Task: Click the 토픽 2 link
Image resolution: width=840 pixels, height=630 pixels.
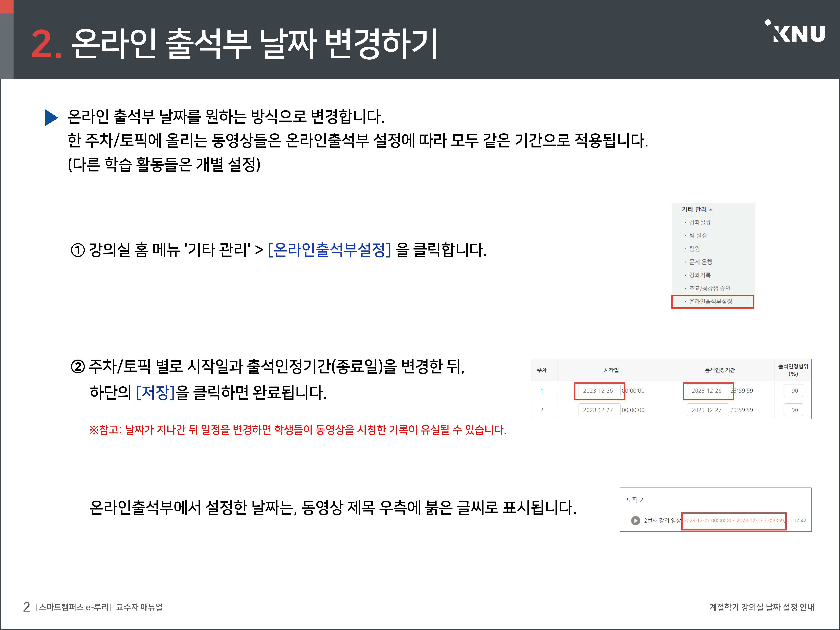Action: coord(634,500)
